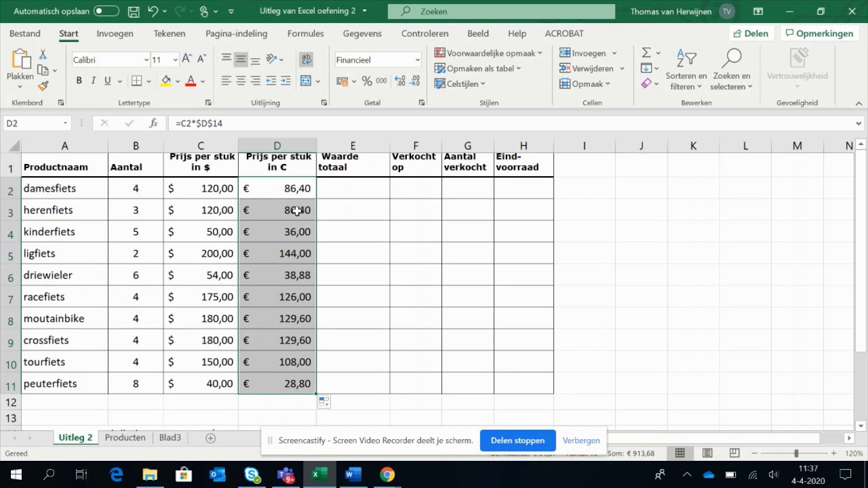Click the Cut scissors icon
The width and height of the screenshot is (868, 488).
coord(43,54)
